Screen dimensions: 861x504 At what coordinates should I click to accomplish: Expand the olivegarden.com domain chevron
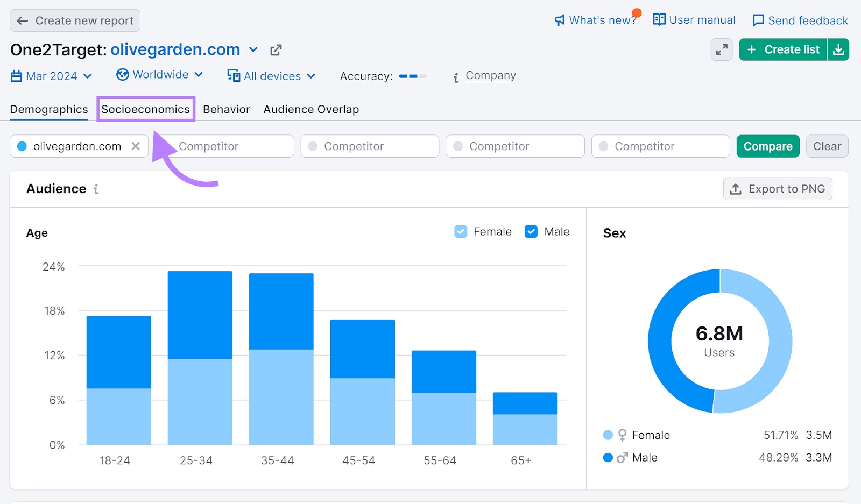pos(253,50)
